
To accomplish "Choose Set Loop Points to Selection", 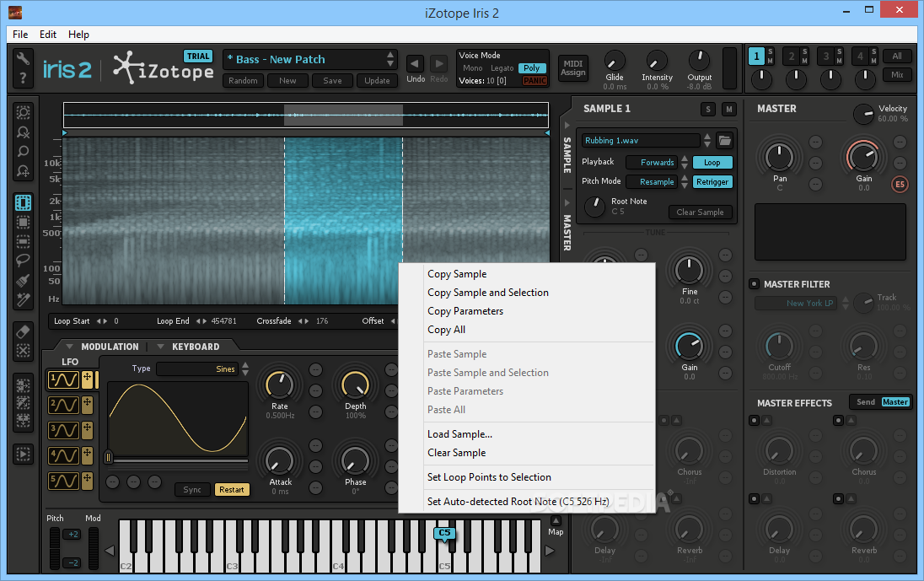I will 489,477.
